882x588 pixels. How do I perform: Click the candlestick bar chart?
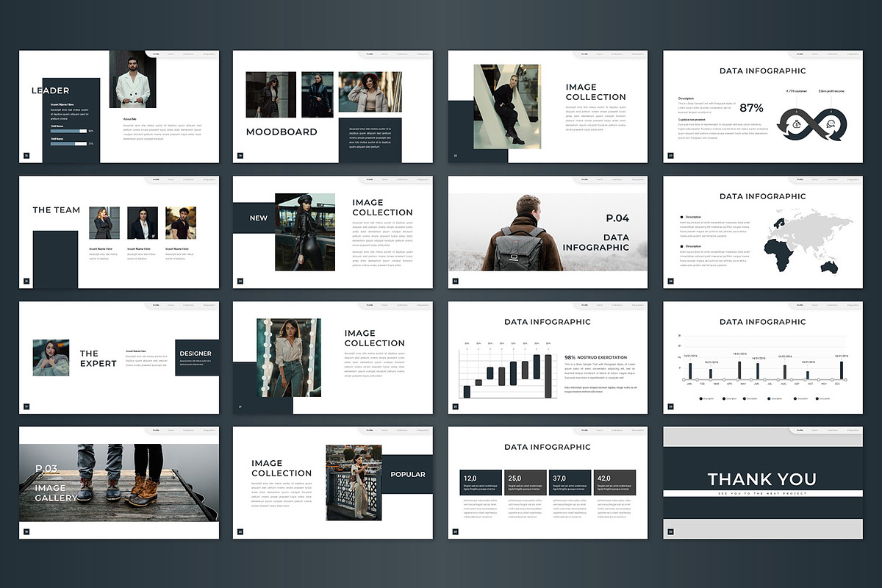508,372
